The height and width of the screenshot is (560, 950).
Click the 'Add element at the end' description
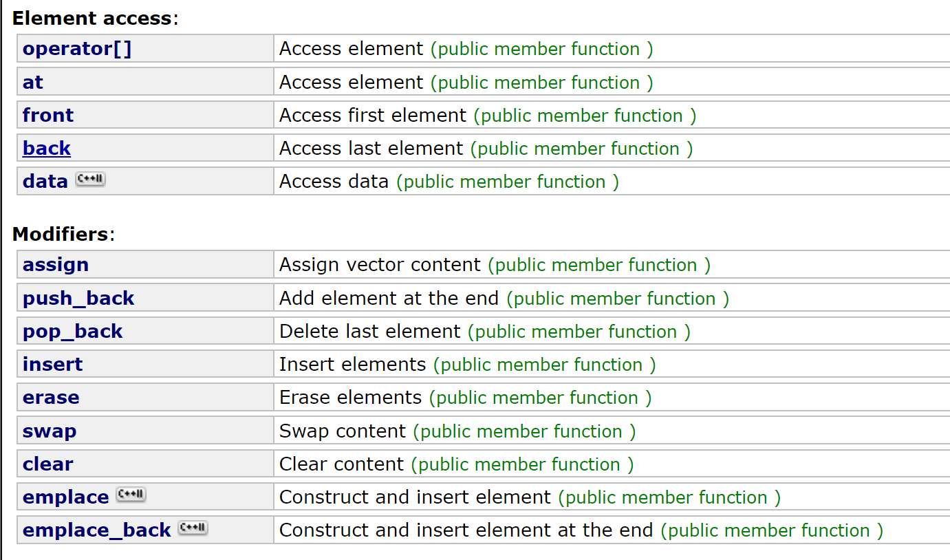[389, 299]
